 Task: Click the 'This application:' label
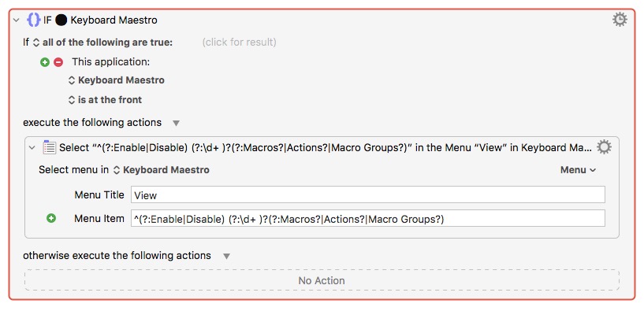point(111,62)
